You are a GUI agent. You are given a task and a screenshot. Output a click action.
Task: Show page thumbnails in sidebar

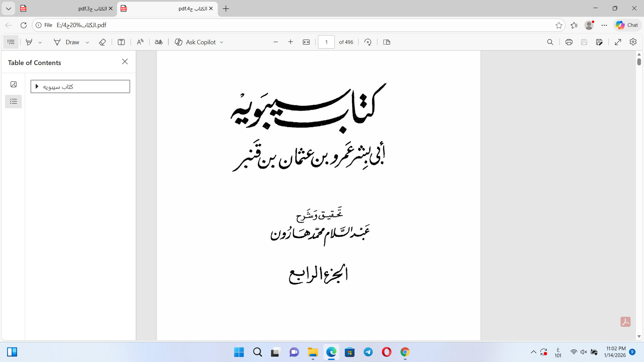(13, 84)
